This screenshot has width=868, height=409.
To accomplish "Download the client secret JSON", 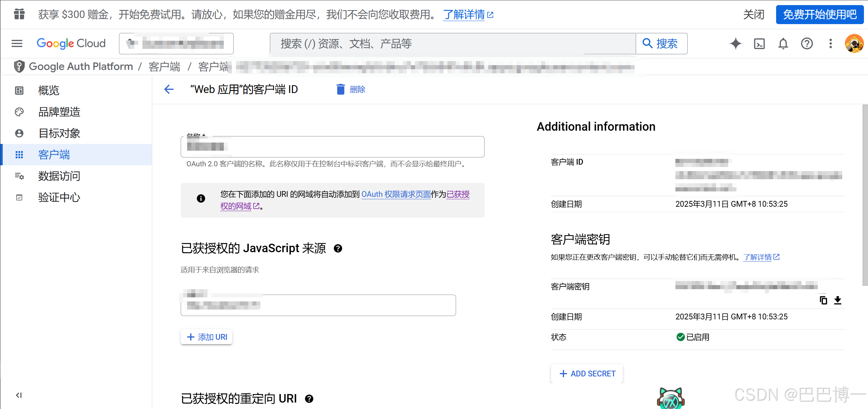I will tap(837, 300).
